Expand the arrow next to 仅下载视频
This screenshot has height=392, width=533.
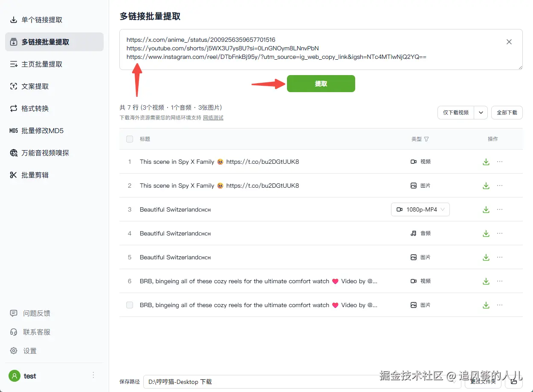point(481,113)
